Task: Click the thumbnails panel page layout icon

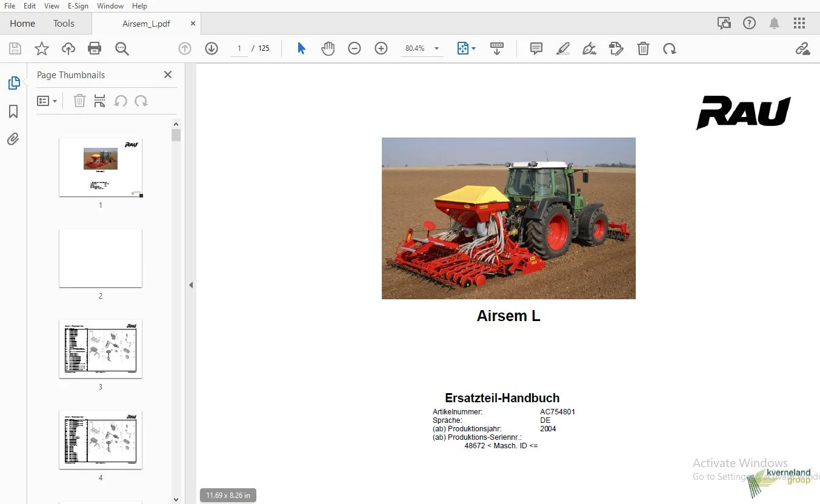Action: point(100,101)
